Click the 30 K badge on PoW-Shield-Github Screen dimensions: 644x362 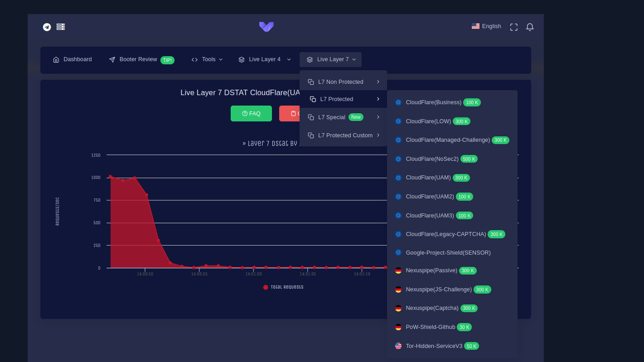click(x=464, y=327)
